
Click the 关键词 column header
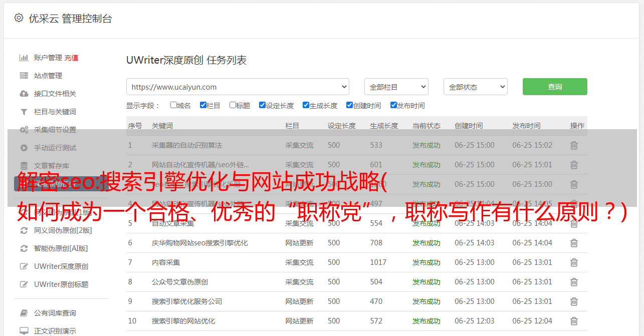[162, 126]
